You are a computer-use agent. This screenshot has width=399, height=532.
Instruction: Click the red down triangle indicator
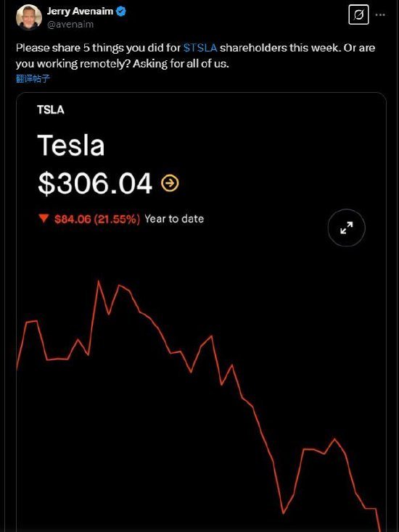44,218
